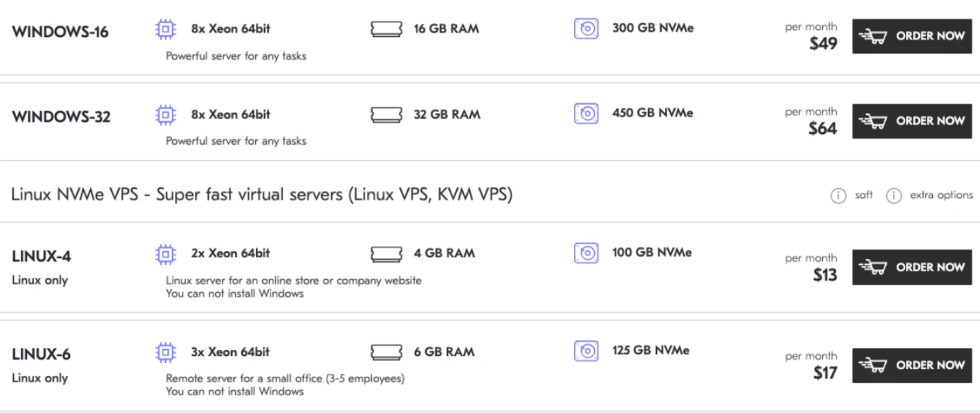Click the info icon next to soft
This screenshot has width=980, height=413.
click(838, 196)
